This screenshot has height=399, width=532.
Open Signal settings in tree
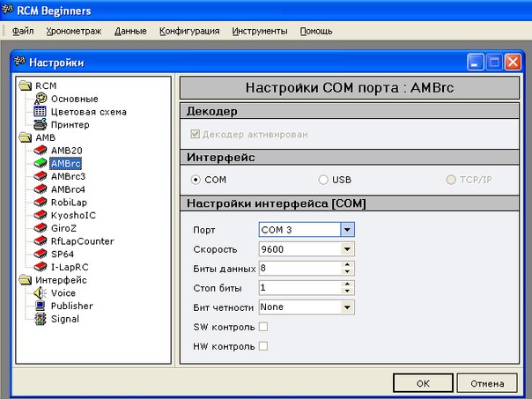[65, 319]
